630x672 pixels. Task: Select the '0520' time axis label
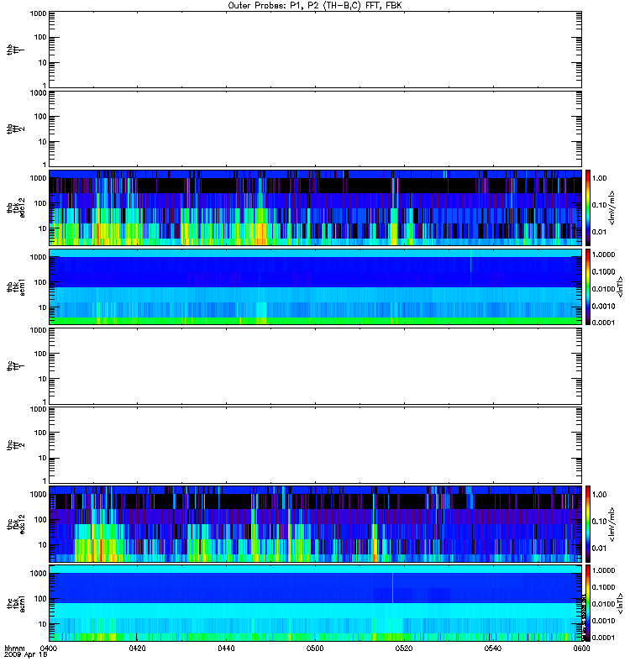coord(404,648)
